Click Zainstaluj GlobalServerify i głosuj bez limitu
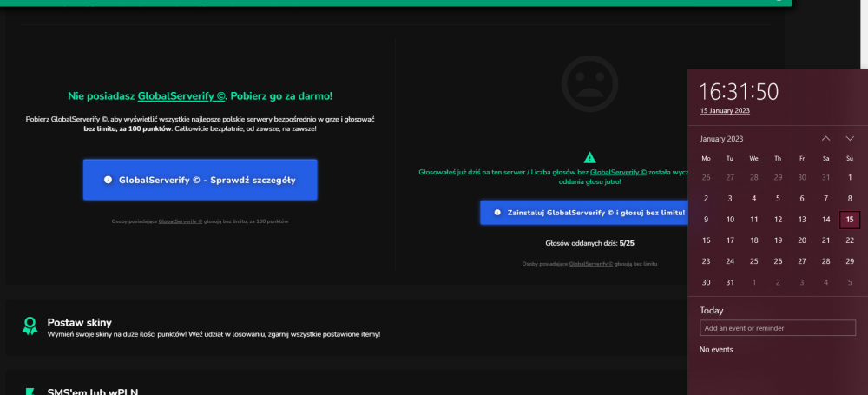The height and width of the screenshot is (395, 868). tap(584, 212)
